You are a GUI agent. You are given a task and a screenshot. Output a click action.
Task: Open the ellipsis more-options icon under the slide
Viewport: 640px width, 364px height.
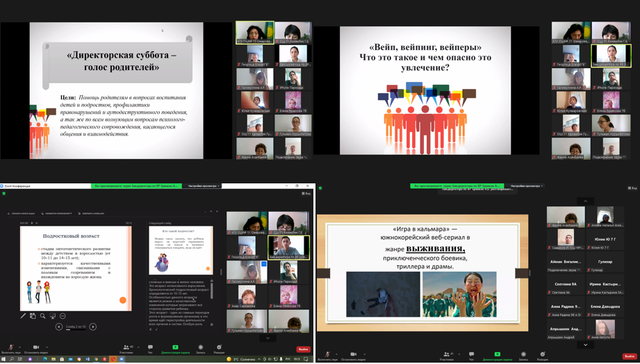[63, 316]
